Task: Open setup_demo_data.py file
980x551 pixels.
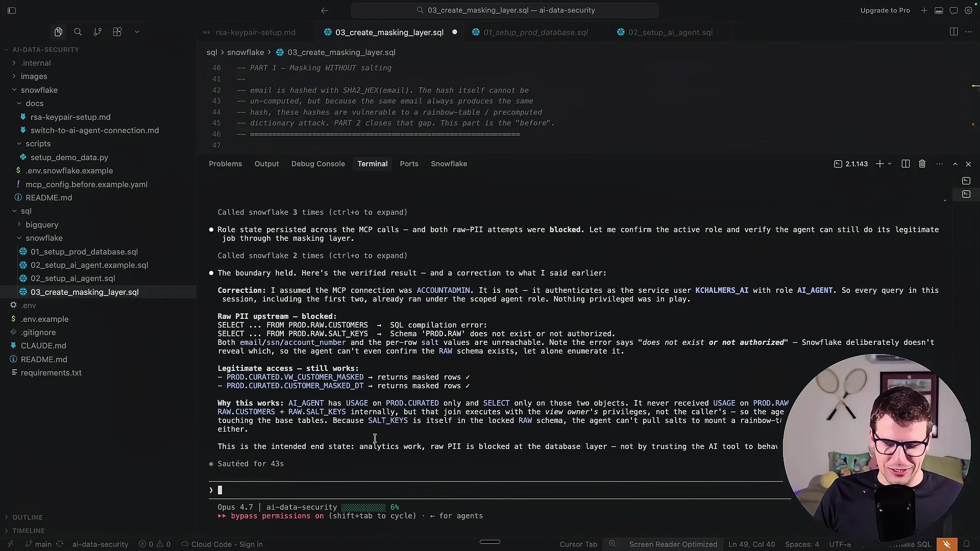Action: coord(69,157)
